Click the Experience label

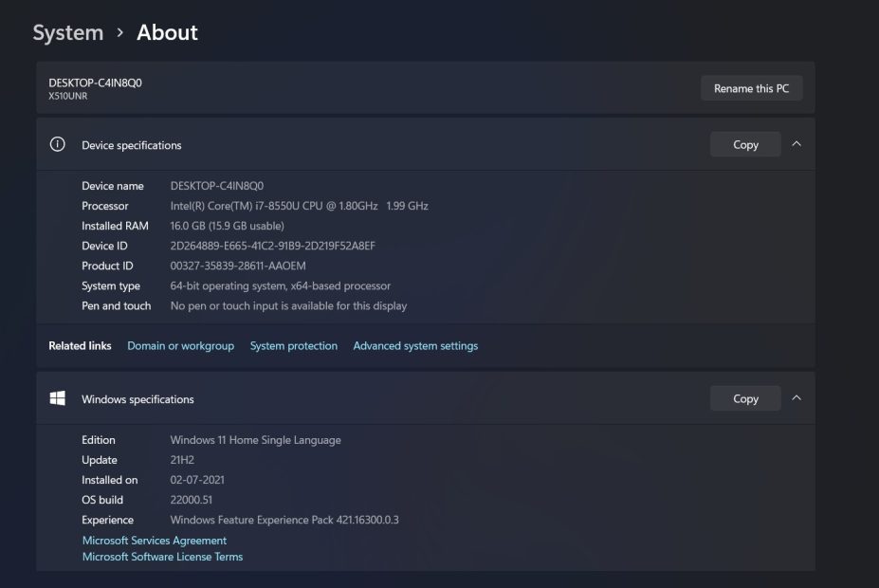[108, 520]
